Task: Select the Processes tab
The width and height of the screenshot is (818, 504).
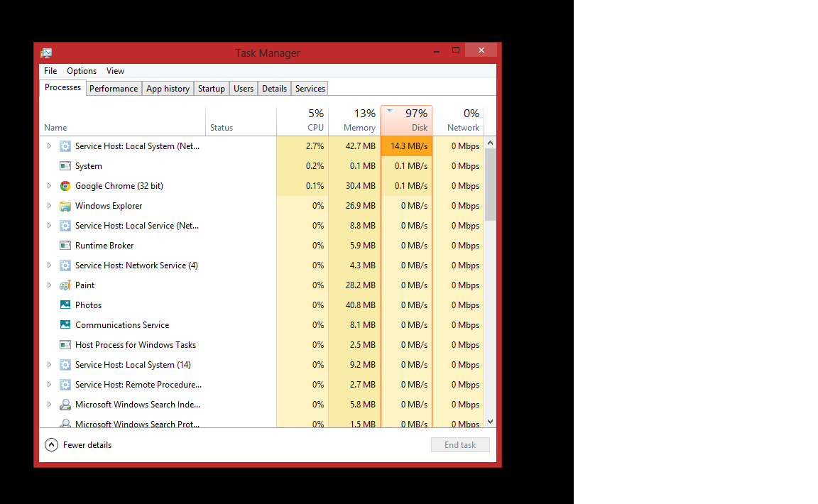Action: [x=62, y=87]
